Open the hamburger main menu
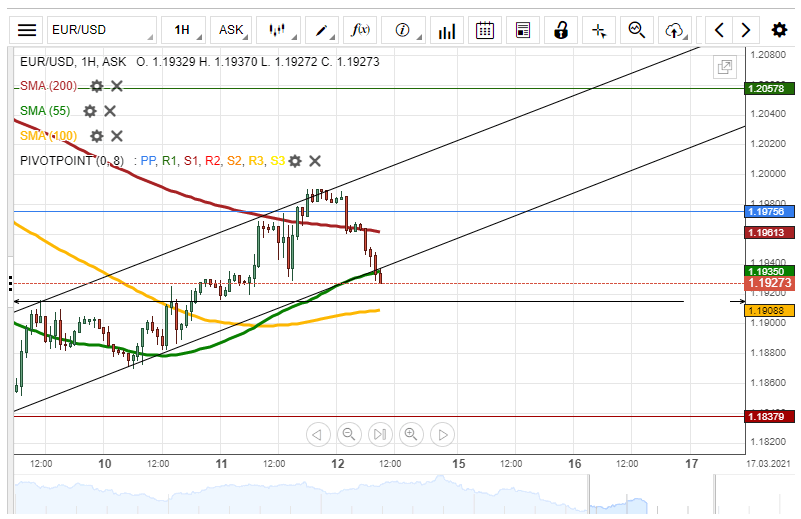The width and height of the screenshot is (801, 519). click(x=27, y=30)
